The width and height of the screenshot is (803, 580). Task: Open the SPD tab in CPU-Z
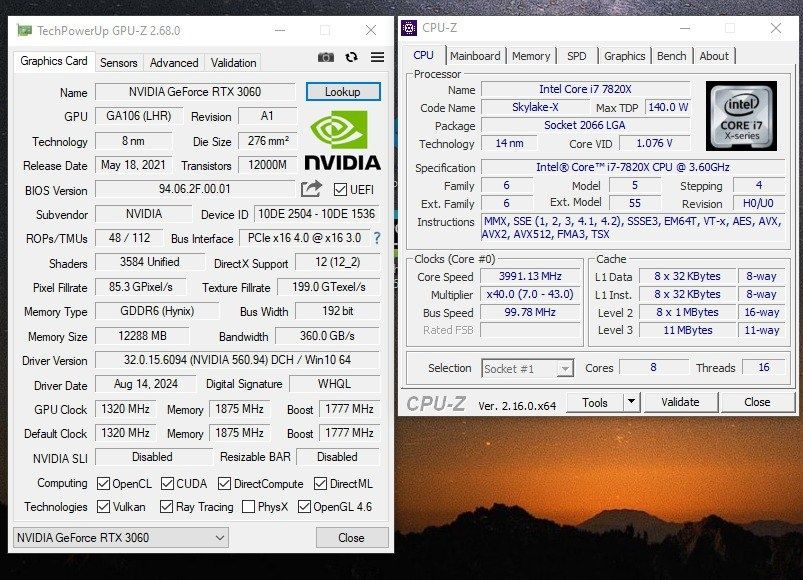click(577, 56)
